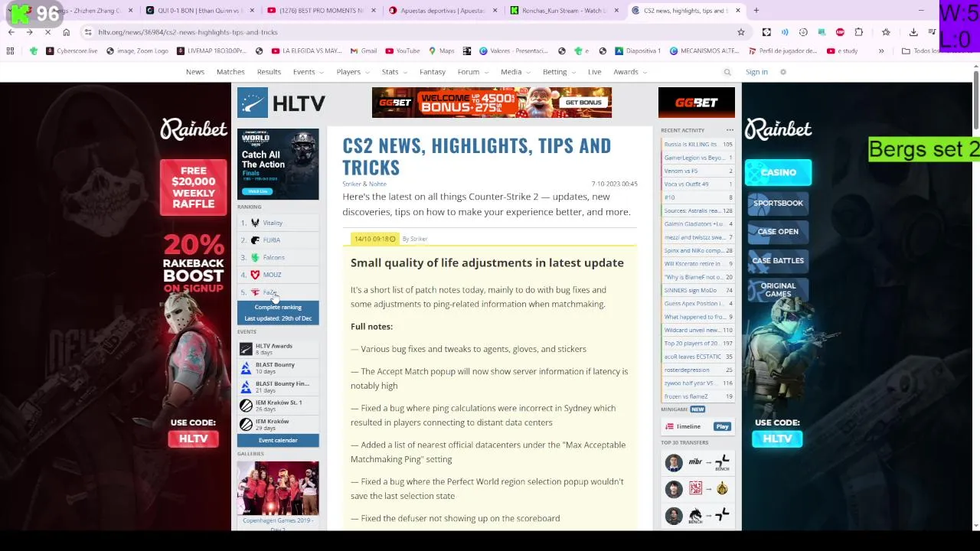
Task: Click the Complete ranking button
Action: point(278,307)
